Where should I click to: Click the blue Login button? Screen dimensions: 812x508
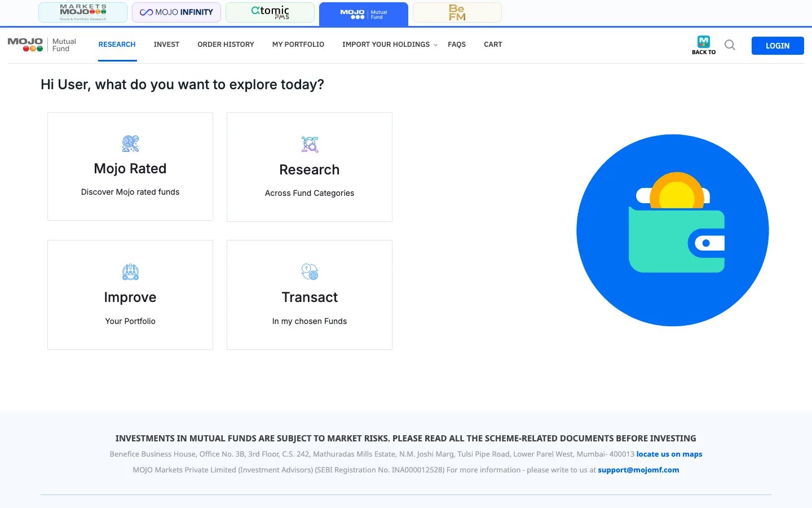778,46
